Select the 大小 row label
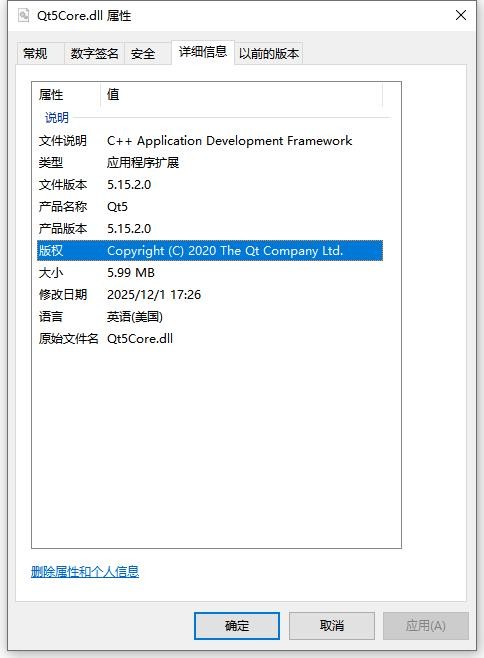484x658 pixels. point(51,273)
